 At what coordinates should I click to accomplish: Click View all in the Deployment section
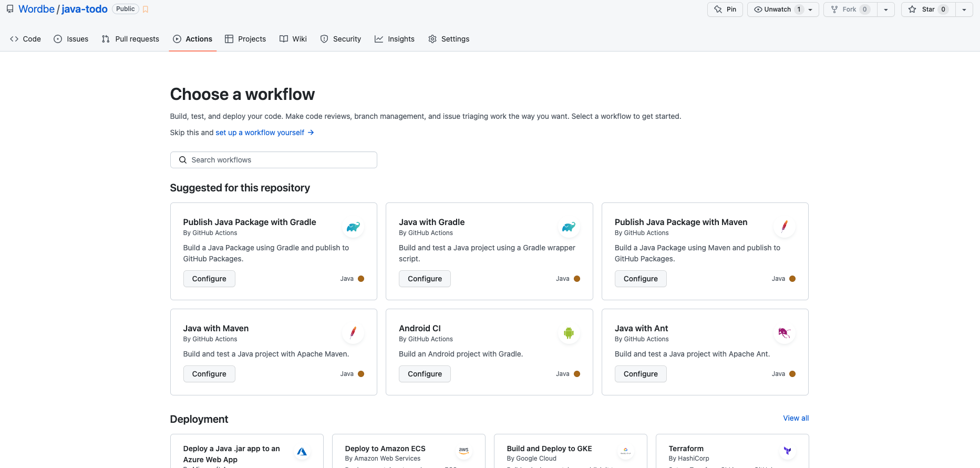tap(796, 418)
